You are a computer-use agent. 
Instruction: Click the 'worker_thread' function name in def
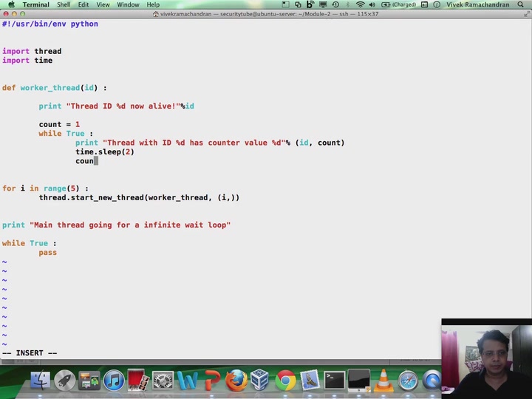pyautogui.click(x=50, y=88)
